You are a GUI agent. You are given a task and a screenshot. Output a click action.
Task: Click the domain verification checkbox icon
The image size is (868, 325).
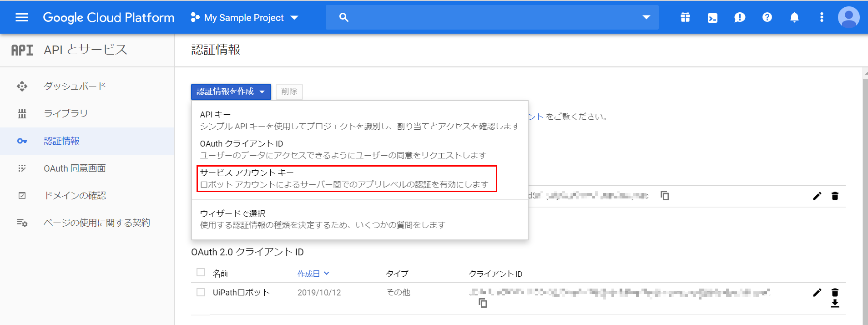(x=22, y=196)
